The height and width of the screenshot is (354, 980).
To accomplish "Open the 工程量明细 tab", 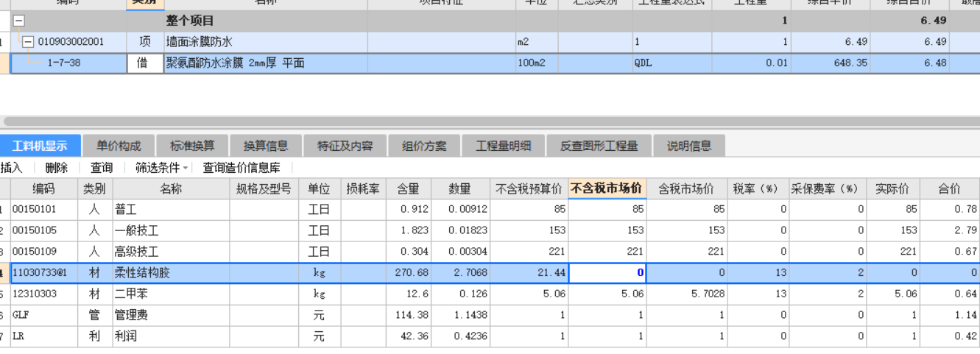I will 504,146.
